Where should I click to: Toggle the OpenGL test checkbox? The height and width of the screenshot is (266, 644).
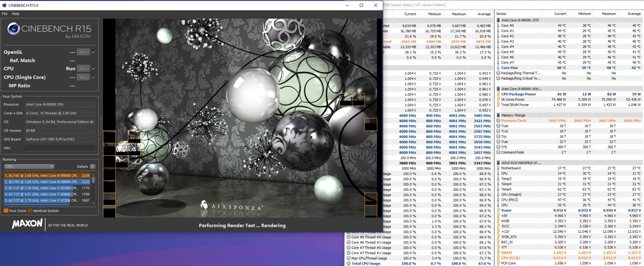pos(94,52)
